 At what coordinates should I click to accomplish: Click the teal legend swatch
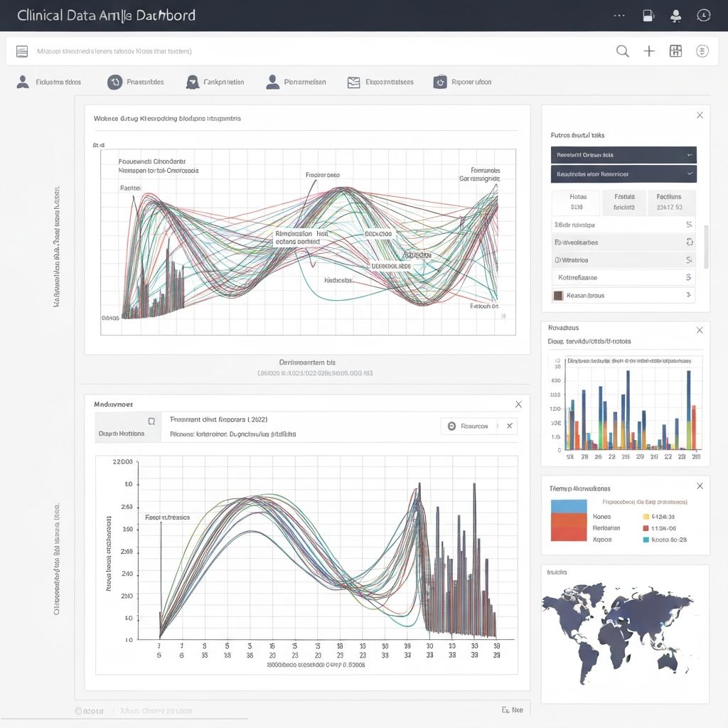tap(646, 540)
